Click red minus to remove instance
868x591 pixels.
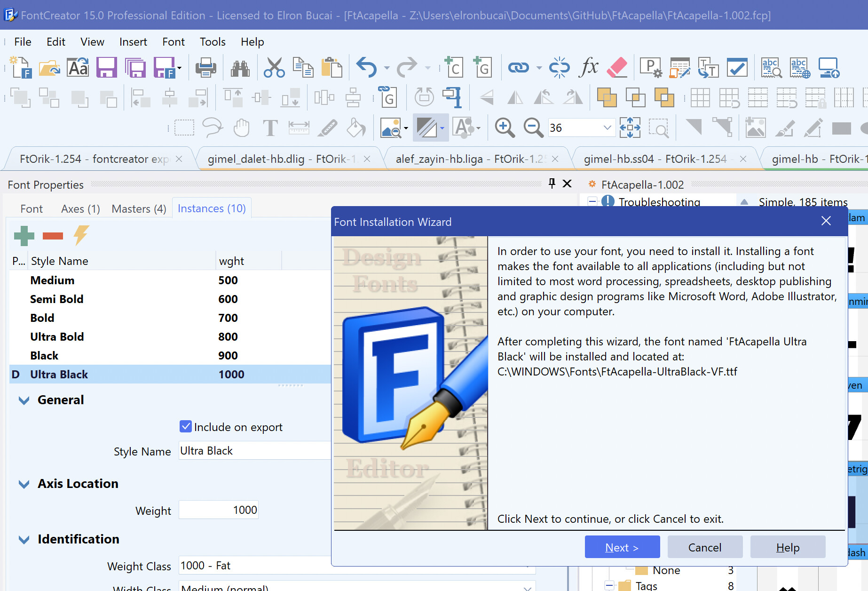click(x=53, y=236)
